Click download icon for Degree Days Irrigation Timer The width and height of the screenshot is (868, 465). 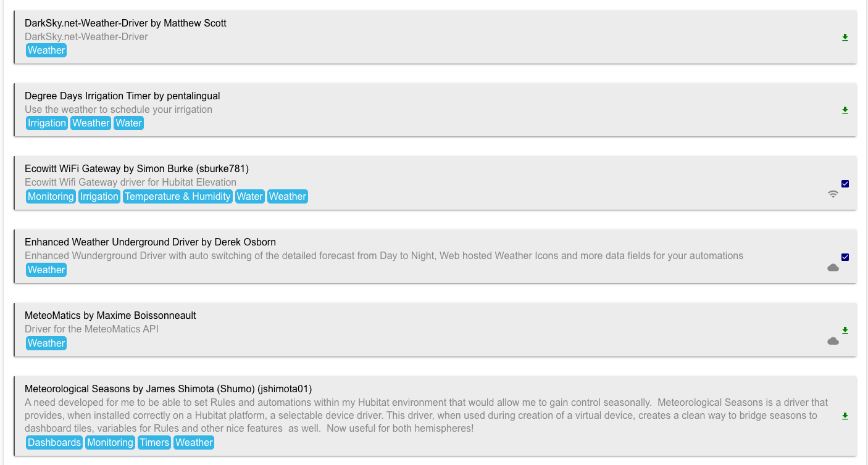tap(845, 110)
